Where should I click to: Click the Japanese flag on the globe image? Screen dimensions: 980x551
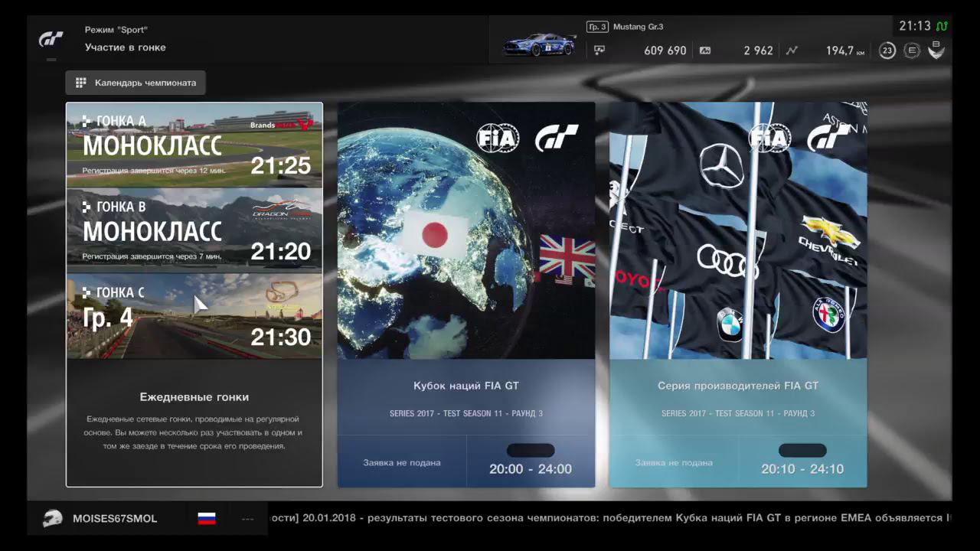[x=435, y=233]
